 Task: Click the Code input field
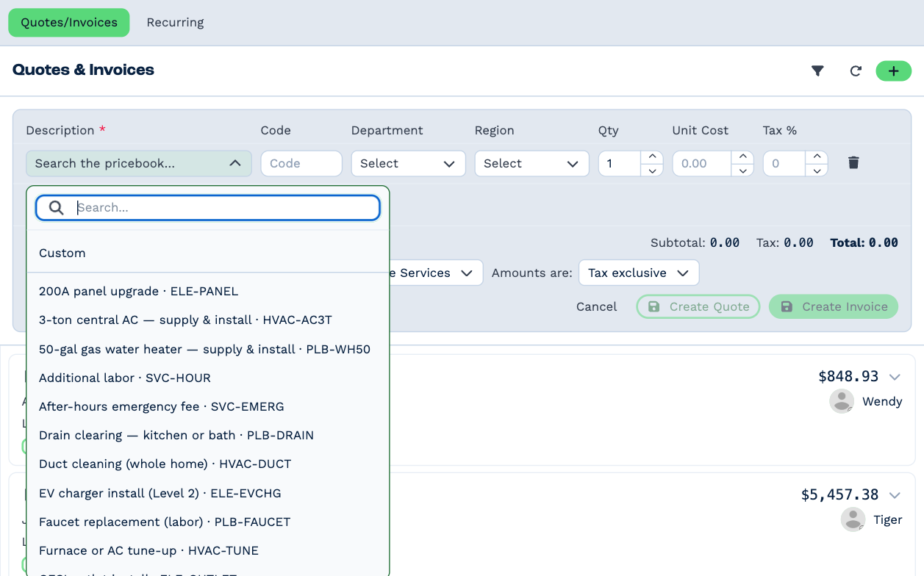tap(301, 163)
